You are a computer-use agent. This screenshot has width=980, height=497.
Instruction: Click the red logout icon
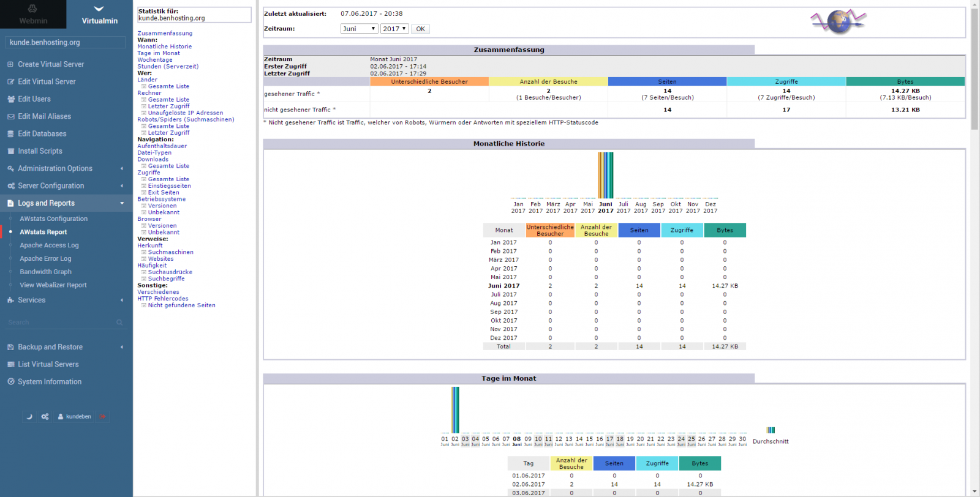(103, 417)
